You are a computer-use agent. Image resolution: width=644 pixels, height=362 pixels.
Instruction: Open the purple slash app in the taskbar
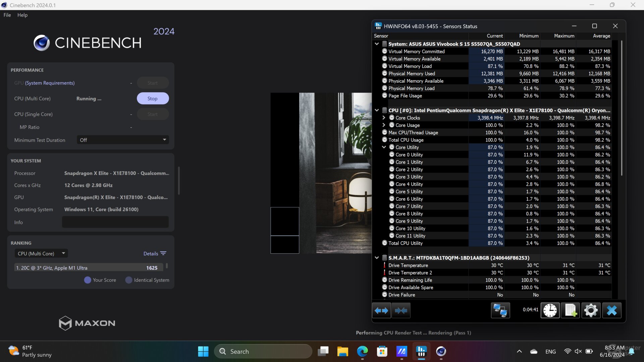click(x=401, y=351)
